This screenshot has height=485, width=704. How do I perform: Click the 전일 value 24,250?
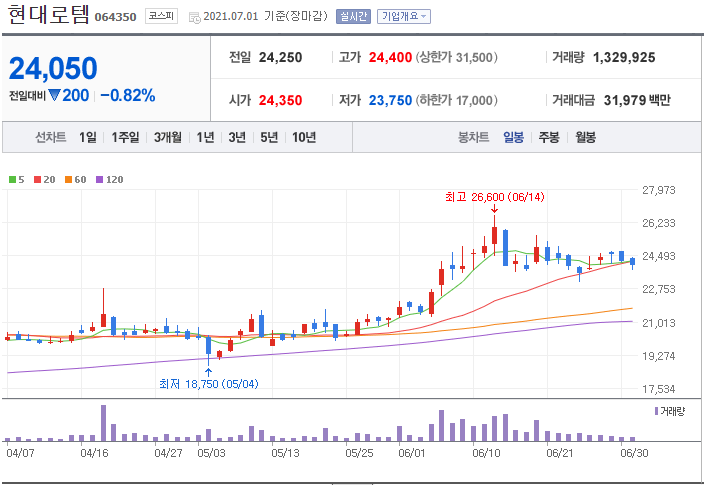tap(281, 57)
